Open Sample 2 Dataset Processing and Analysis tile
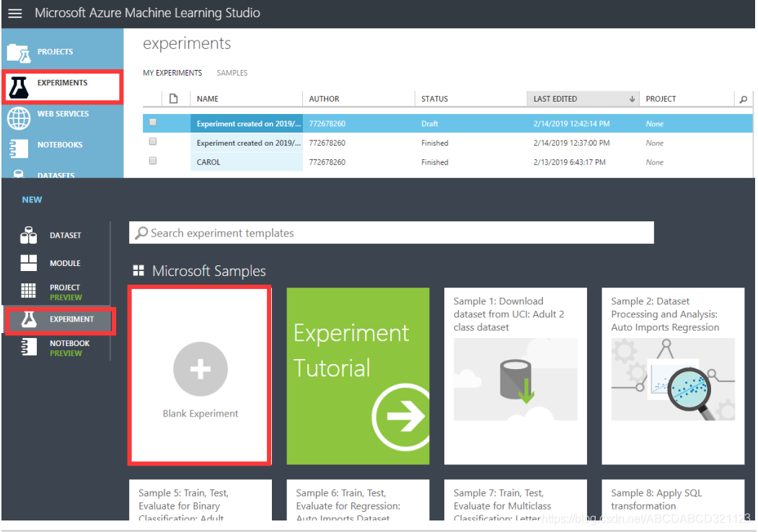This screenshot has width=758, height=532. pos(673,376)
